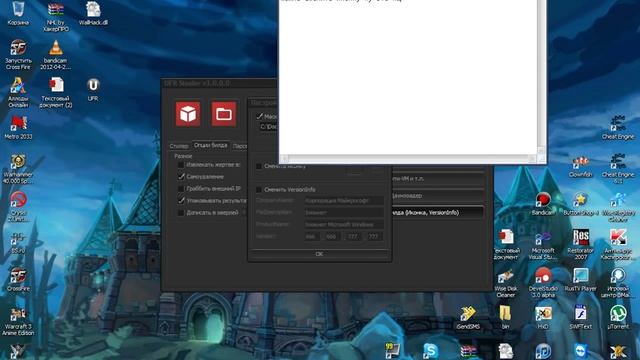Open the Clownfish desktop shortcut
This screenshot has width=640, height=360.
point(580,167)
